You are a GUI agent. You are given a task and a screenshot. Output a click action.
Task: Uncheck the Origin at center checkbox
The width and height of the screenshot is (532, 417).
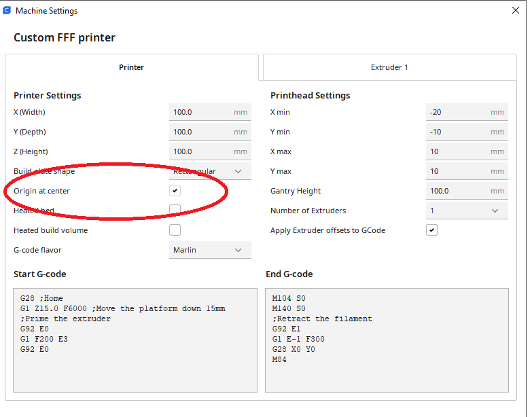click(175, 191)
